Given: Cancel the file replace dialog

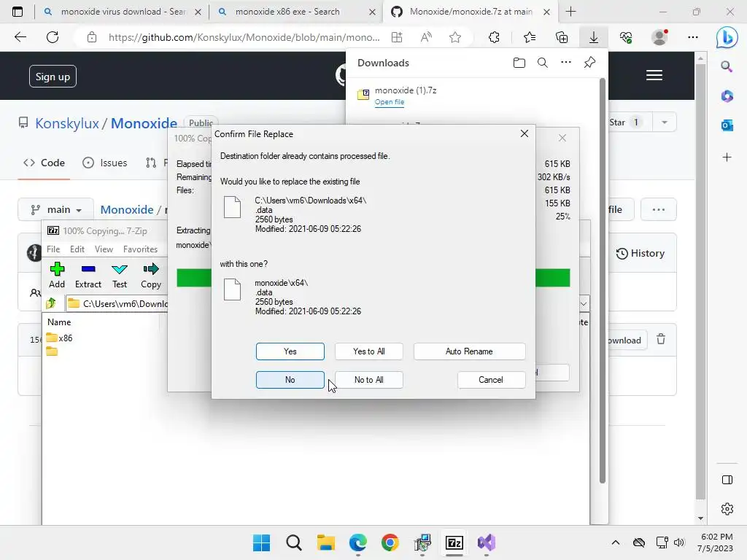Looking at the screenshot, I should point(491,379).
